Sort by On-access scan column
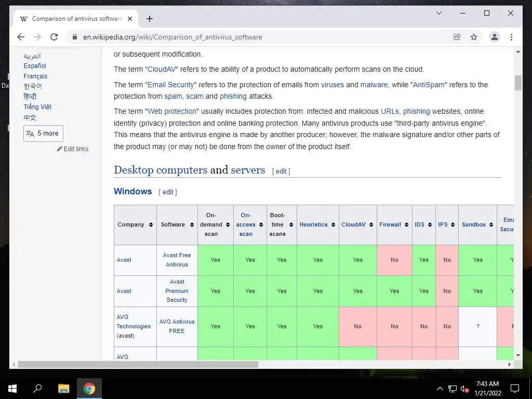The width and height of the screenshot is (532, 399). (x=261, y=224)
